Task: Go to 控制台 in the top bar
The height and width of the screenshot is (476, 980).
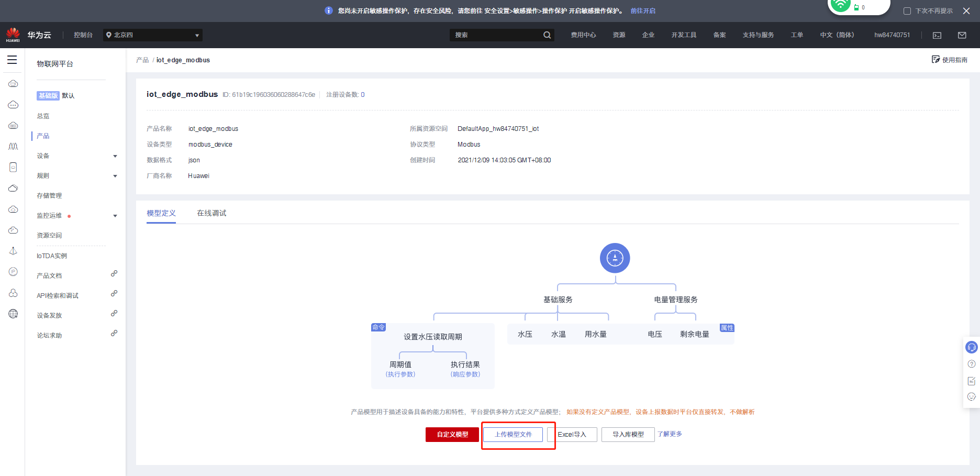Action: click(x=83, y=35)
